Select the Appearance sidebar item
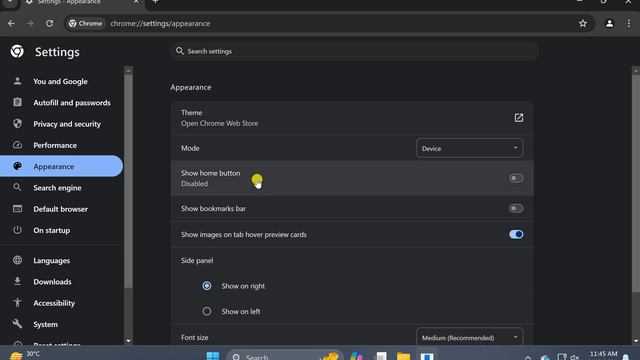This screenshot has height=360, width=640. pyautogui.click(x=61, y=166)
